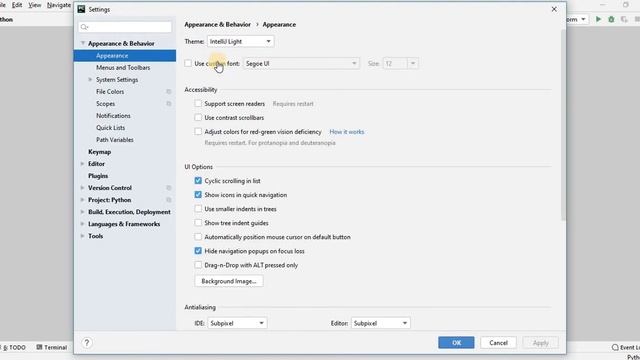The height and width of the screenshot is (360, 640).
Task: Open the View menu
Action: [35, 5]
